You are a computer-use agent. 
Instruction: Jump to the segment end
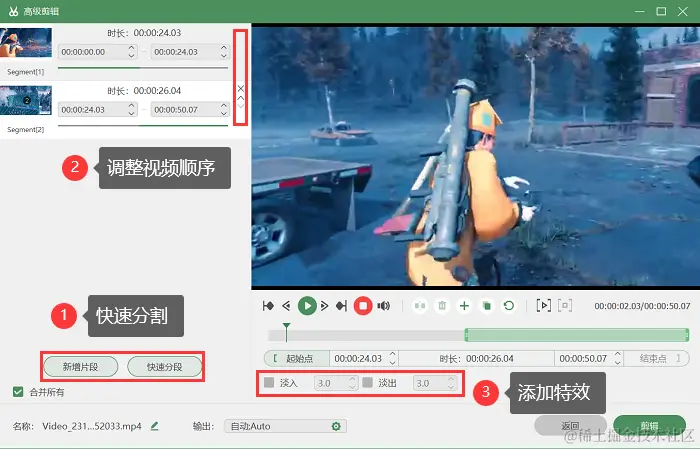click(342, 306)
